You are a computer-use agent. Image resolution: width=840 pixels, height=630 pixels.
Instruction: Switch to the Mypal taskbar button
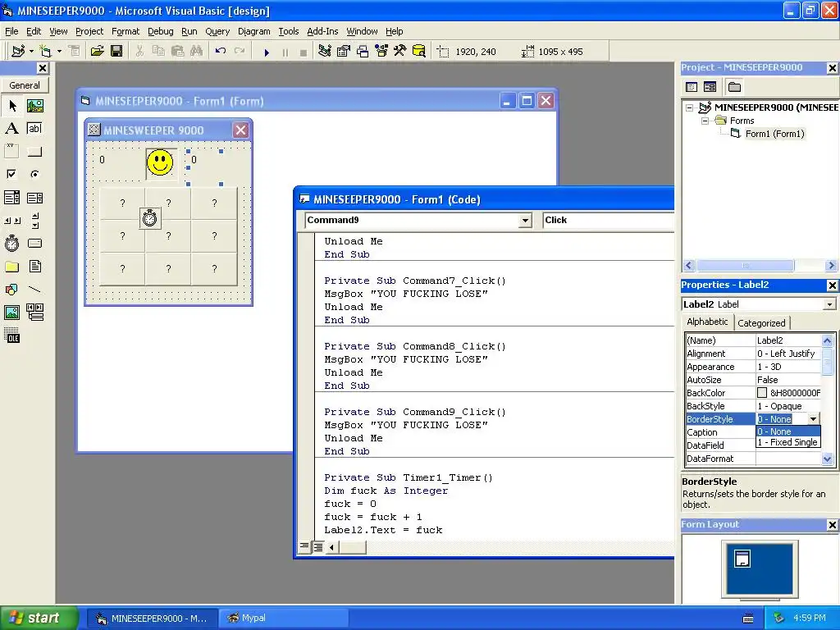282,619
